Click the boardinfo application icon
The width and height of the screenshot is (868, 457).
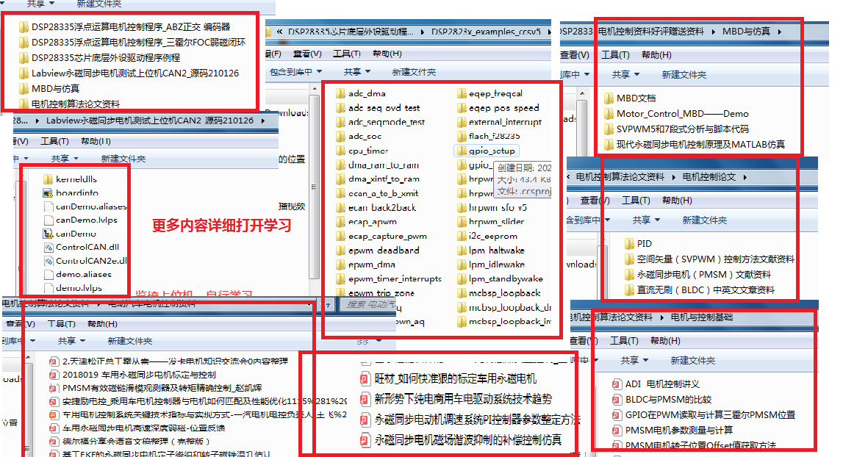(x=49, y=192)
